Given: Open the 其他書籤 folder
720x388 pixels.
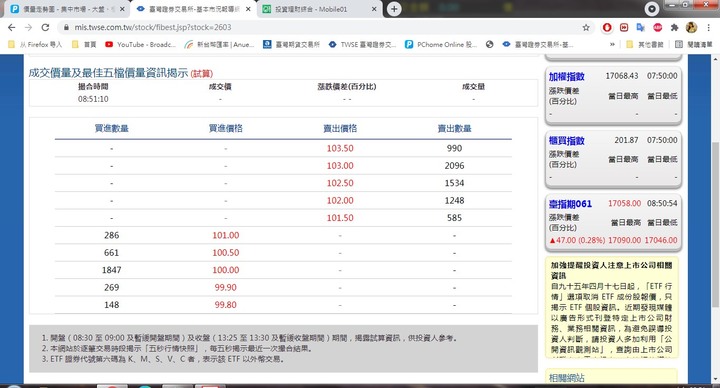Looking at the screenshot, I should [645, 45].
